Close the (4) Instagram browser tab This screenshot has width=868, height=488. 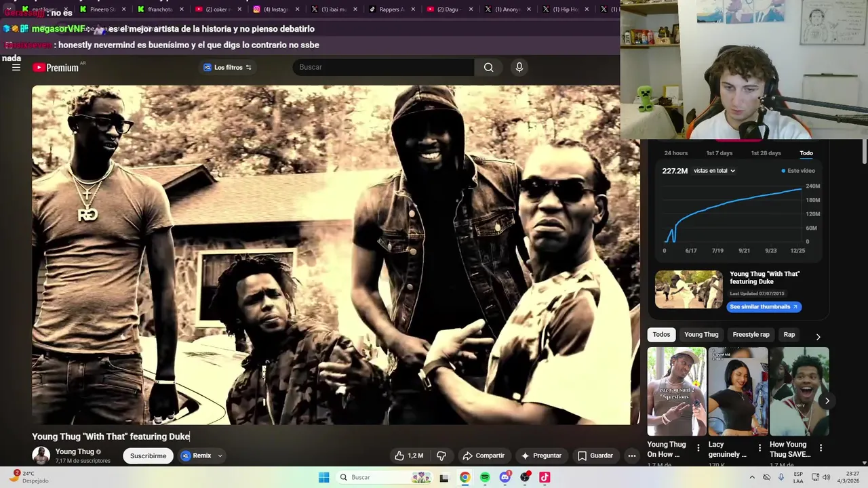click(x=297, y=9)
